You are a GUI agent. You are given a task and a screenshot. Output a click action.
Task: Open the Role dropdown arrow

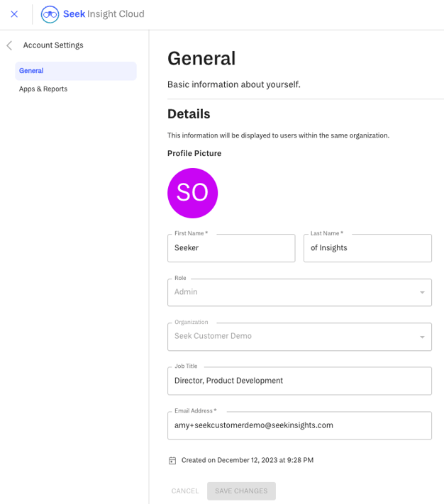(x=422, y=293)
